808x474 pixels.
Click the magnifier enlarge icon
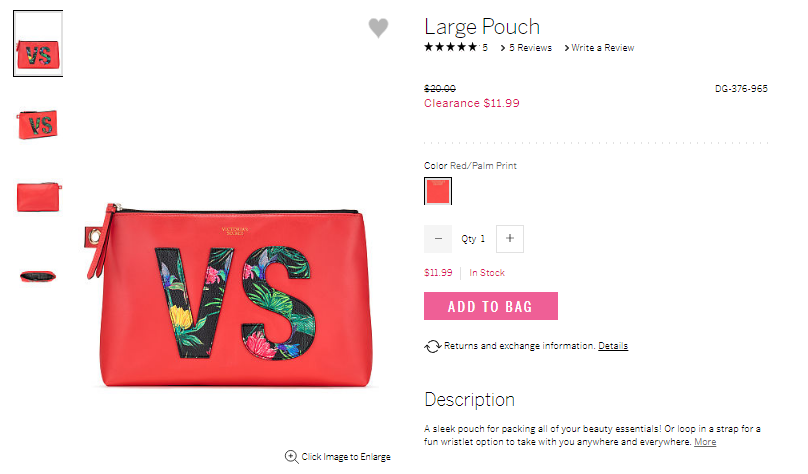pyautogui.click(x=291, y=456)
